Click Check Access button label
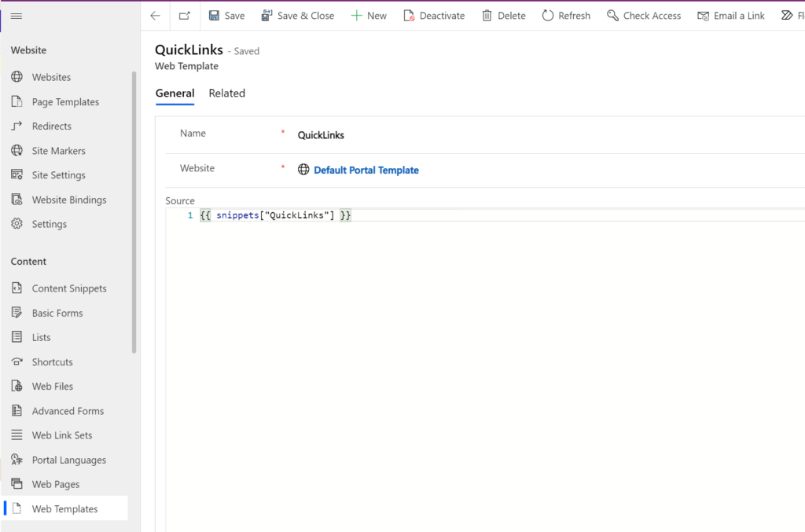Screen dimensions: 805x532 point(652,16)
